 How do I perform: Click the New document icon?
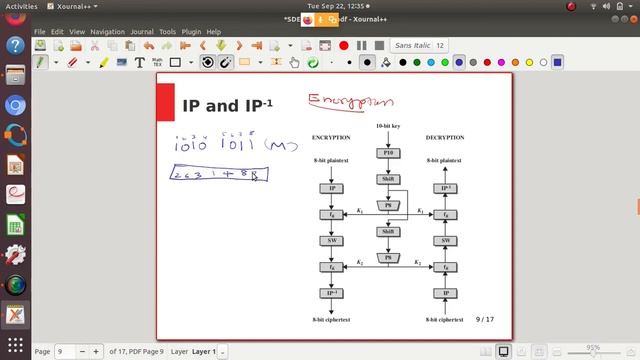click(58, 45)
